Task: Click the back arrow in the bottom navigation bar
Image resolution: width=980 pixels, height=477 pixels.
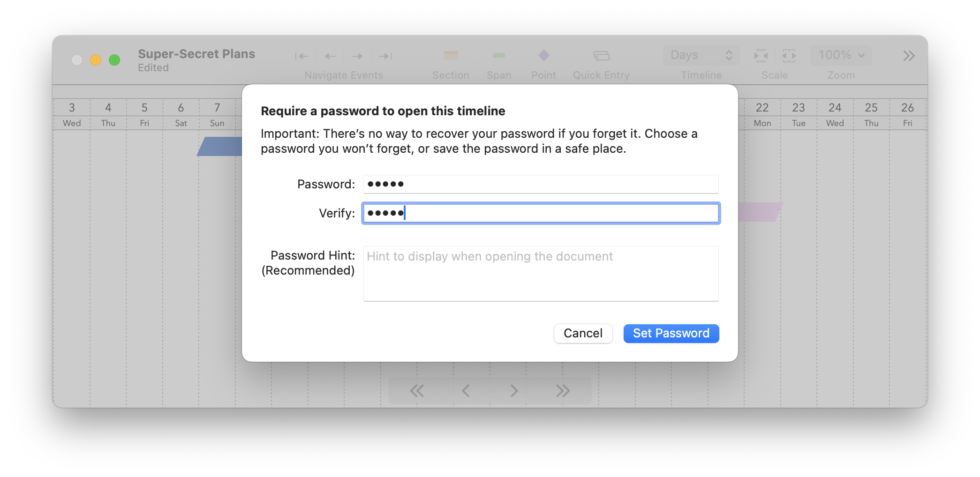Action: [466, 390]
